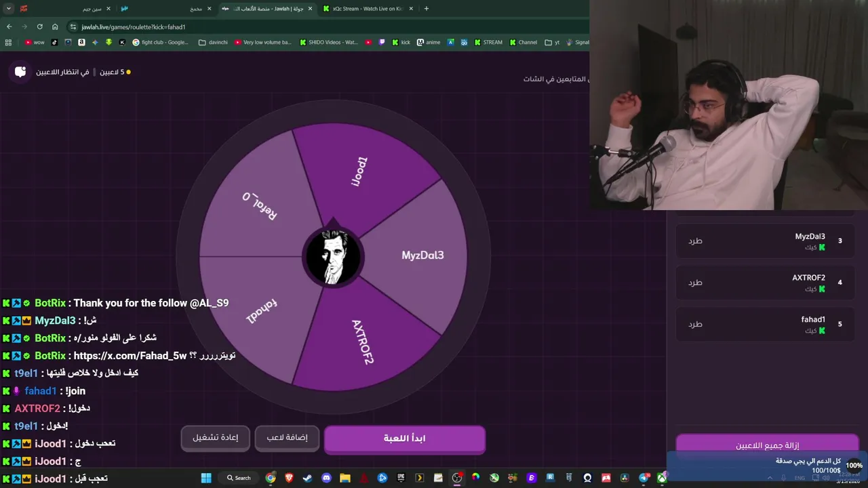Open the Twitch bookmark icon

point(382,42)
